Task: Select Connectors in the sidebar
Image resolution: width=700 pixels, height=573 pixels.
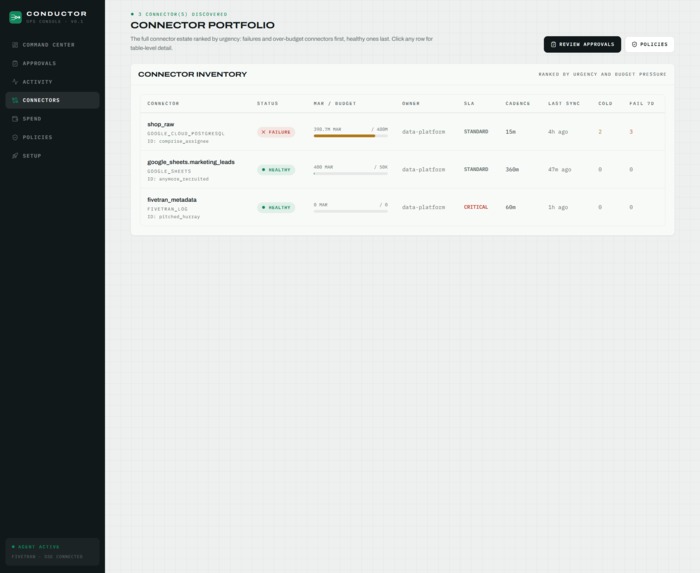Action: pyautogui.click(x=52, y=100)
